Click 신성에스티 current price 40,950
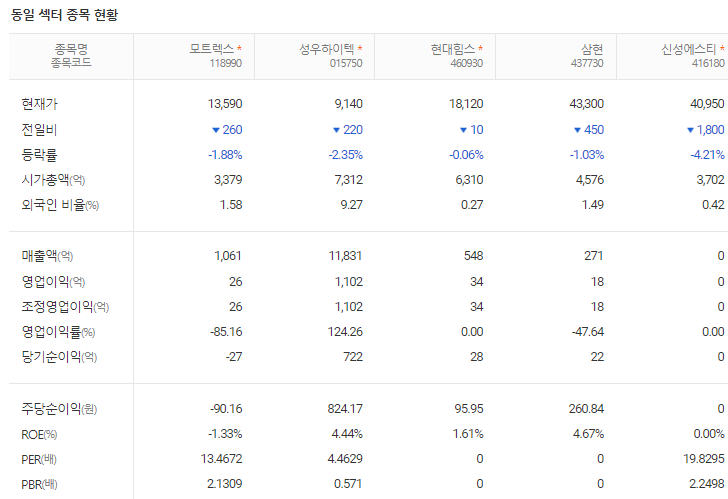The width and height of the screenshot is (728, 499). [x=708, y=104]
